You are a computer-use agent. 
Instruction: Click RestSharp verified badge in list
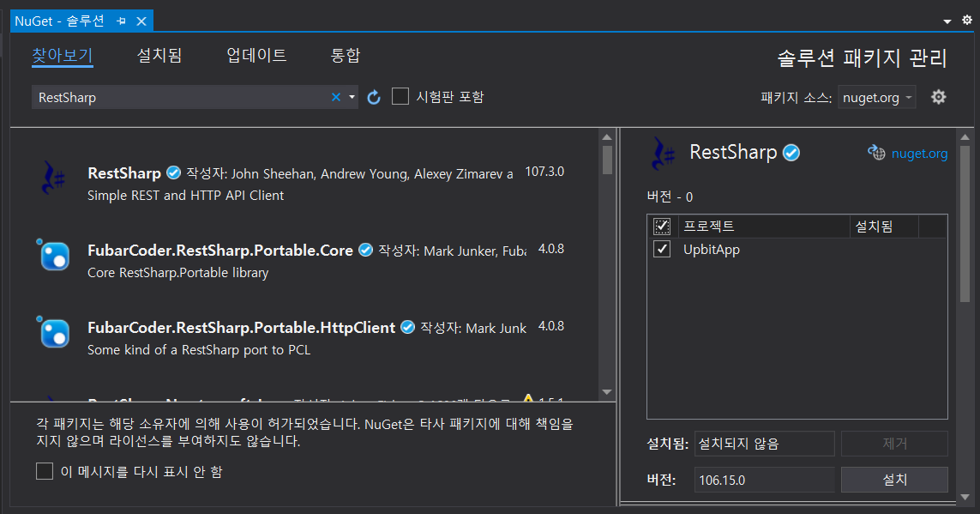(173, 172)
